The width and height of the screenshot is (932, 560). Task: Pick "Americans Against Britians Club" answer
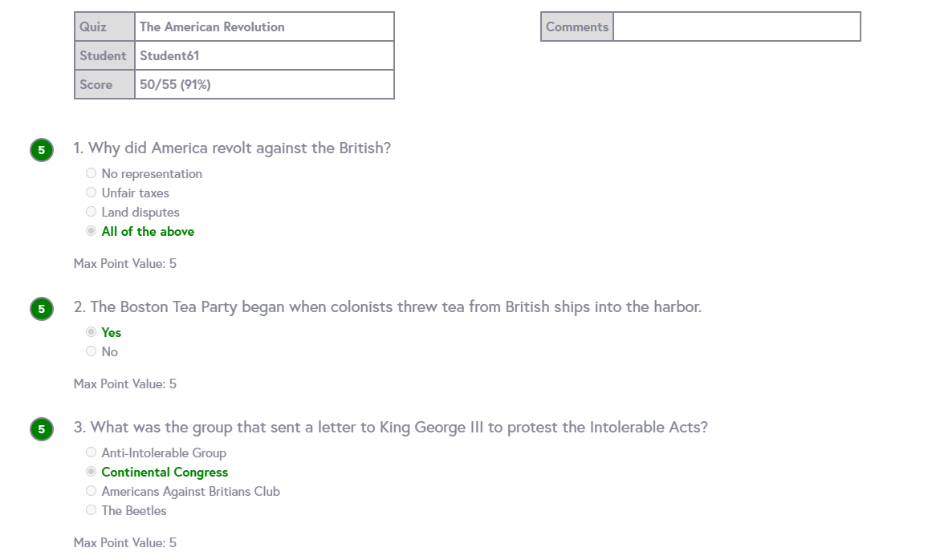pyautogui.click(x=92, y=491)
